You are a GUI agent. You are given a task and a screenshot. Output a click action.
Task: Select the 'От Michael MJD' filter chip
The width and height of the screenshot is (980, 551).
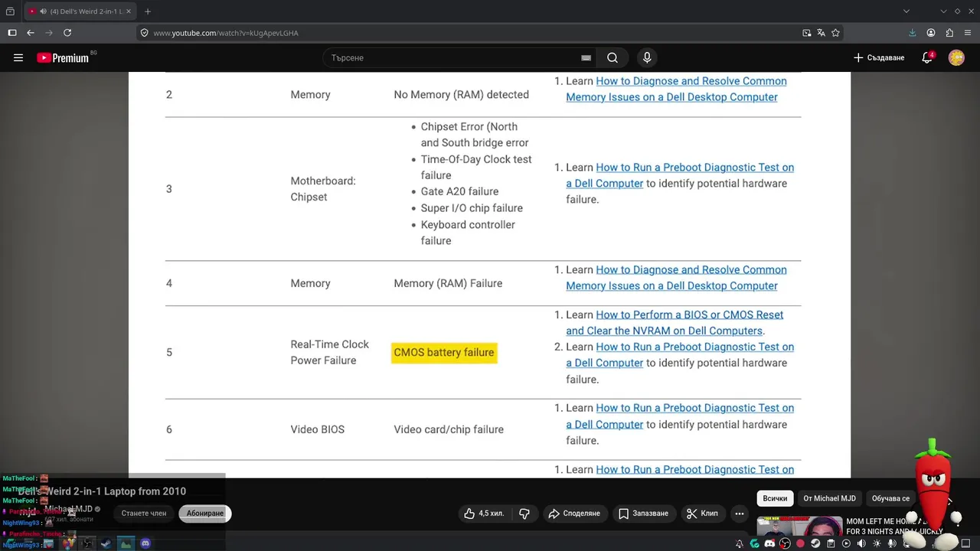(829, 498)
